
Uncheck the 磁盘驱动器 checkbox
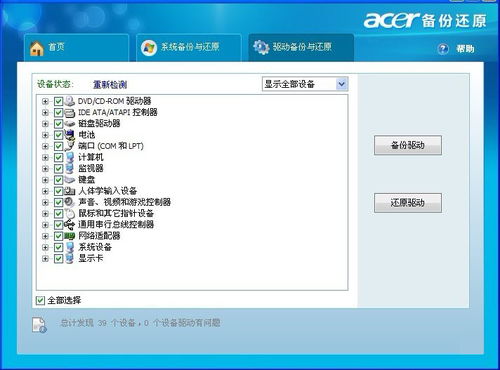58,124
